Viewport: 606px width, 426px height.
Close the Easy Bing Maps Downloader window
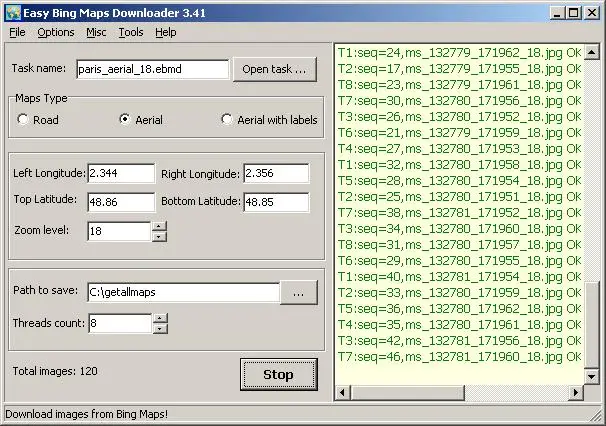pyautogui.click(x=592, y=13)
